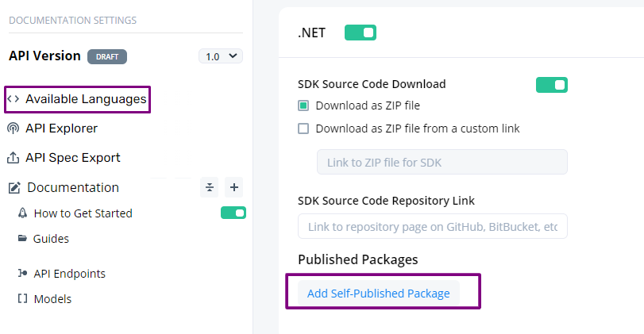Click the Published Packages heading
Image resolution: width=644 pixels, height=334 pixels.
[x=357, y=259]
